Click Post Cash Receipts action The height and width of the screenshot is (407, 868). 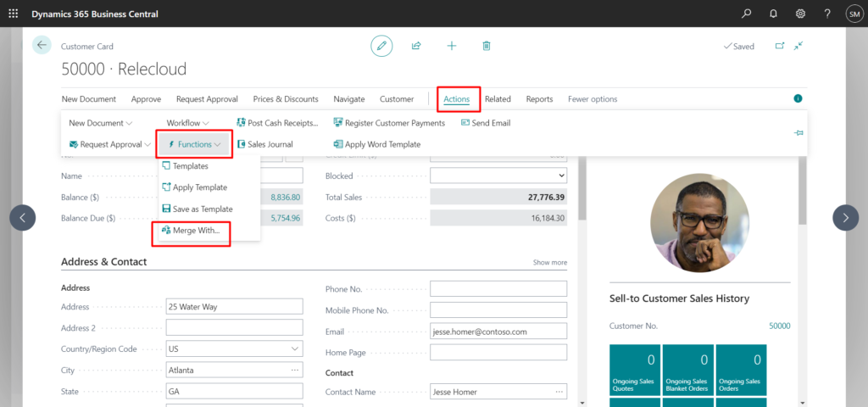[277, 123]
